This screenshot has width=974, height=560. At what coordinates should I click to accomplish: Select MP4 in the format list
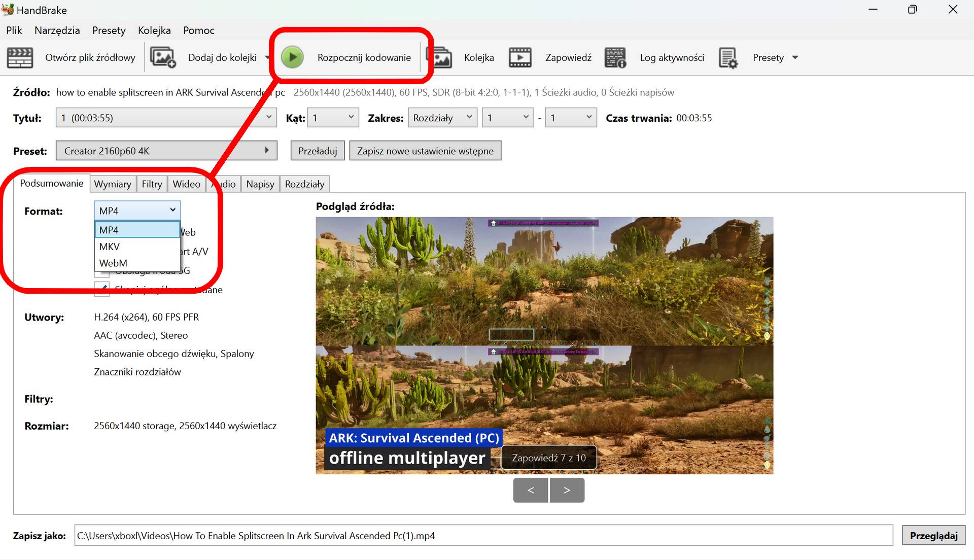137,230
